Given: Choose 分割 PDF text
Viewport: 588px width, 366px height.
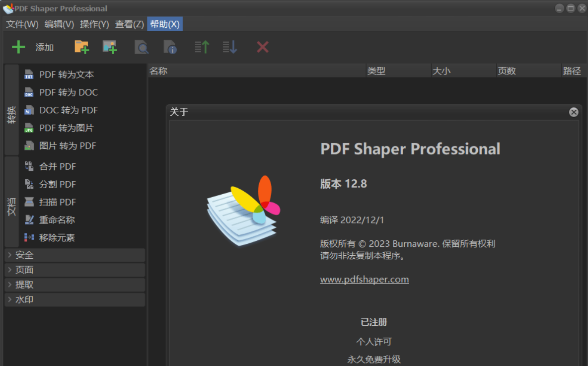Looking at the screenshot, I should (x=58, y=184).
